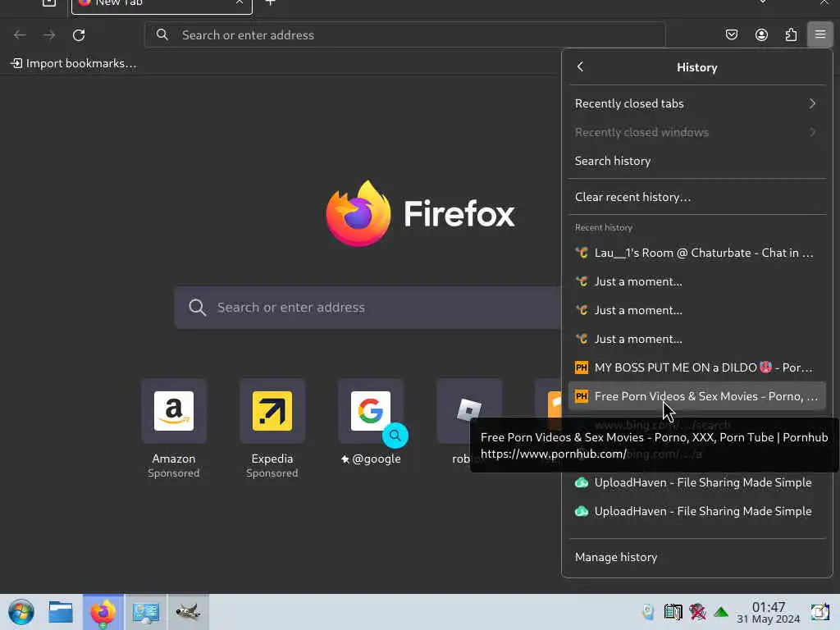This screenshot has height=630, width=840.
Task: Close the New Tab tab
Action: pyautogui.click(x=240, y=2)
